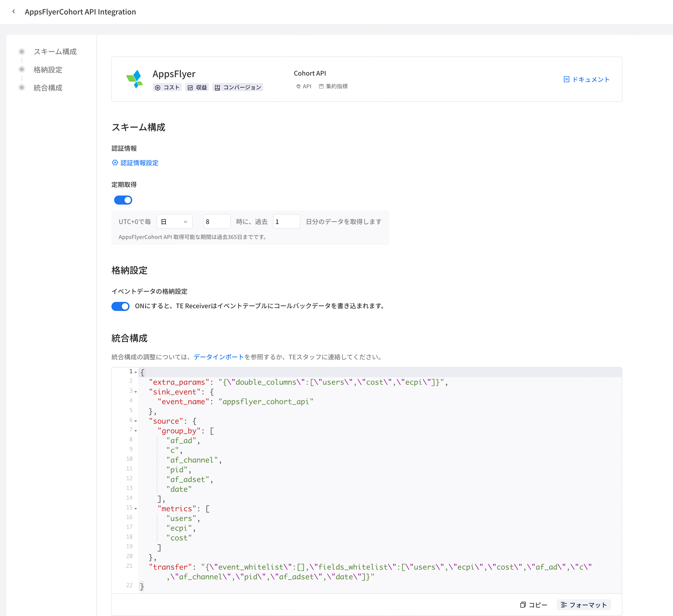This screenshot has height=616, width=673.
Task: Toggle the 定期取得 switch off
Action: point(123,200)
